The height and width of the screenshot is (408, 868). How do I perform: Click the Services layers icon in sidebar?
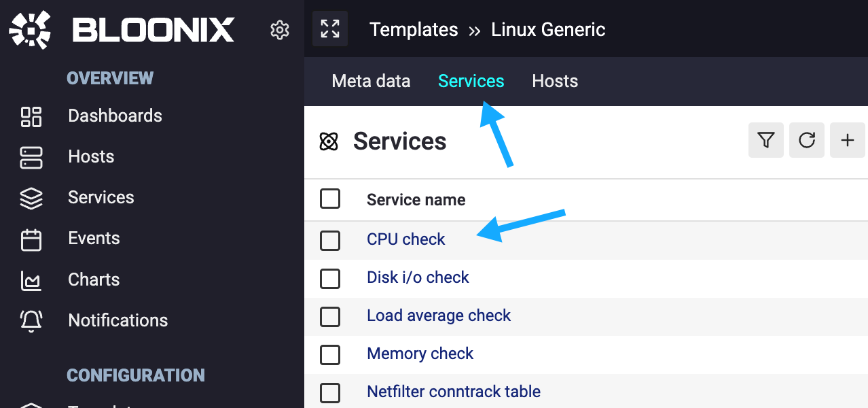(31, 198)
